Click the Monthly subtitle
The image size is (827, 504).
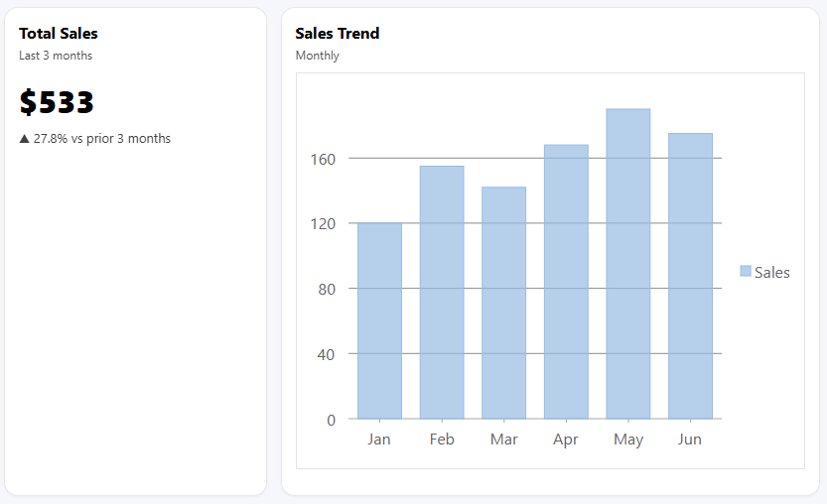point(317,56)
